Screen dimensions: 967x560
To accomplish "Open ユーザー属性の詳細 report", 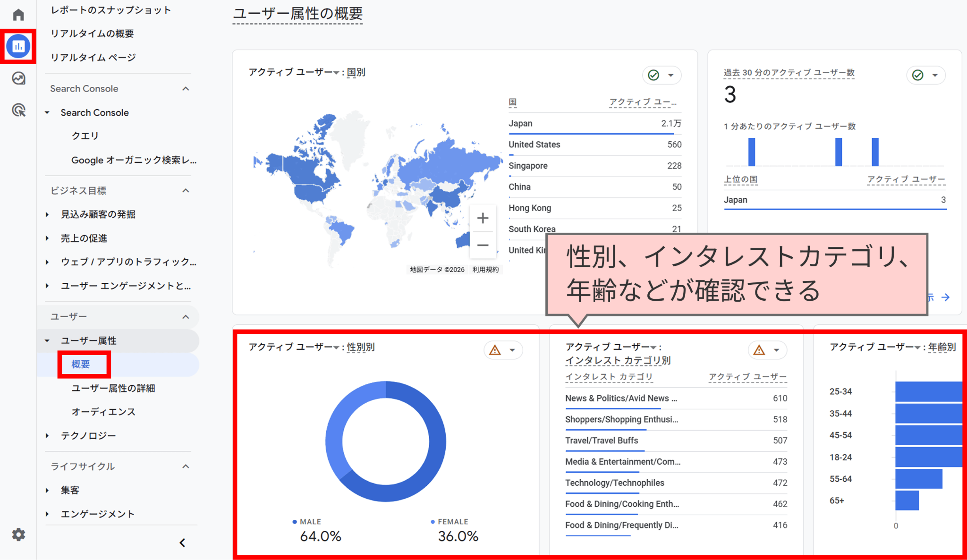I will 113,388.
